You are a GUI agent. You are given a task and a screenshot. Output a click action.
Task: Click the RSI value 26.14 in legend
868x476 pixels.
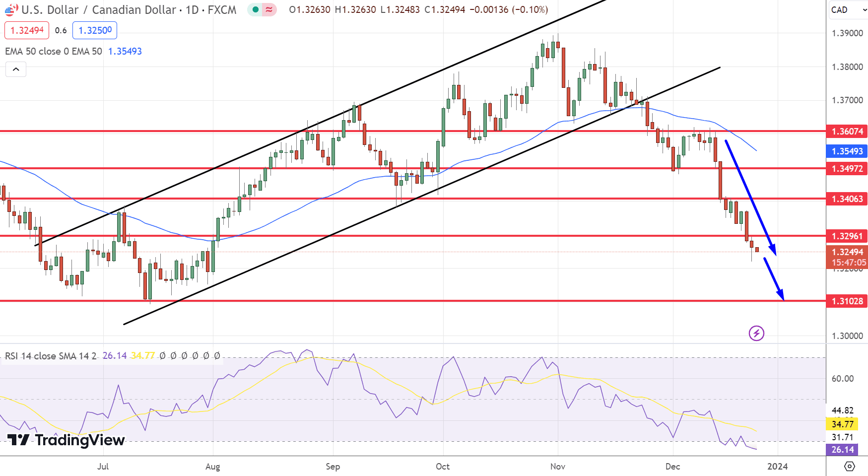[114, 356]
